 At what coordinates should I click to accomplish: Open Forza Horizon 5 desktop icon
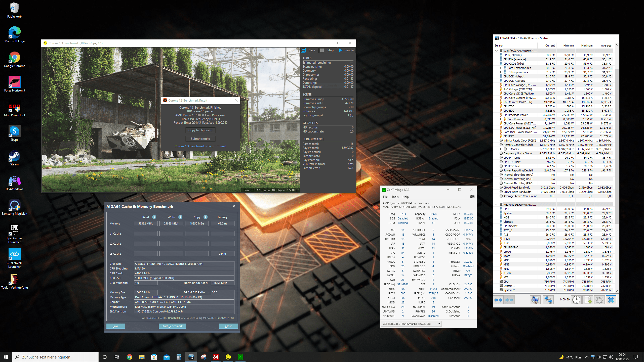click(x=15, y=84)
